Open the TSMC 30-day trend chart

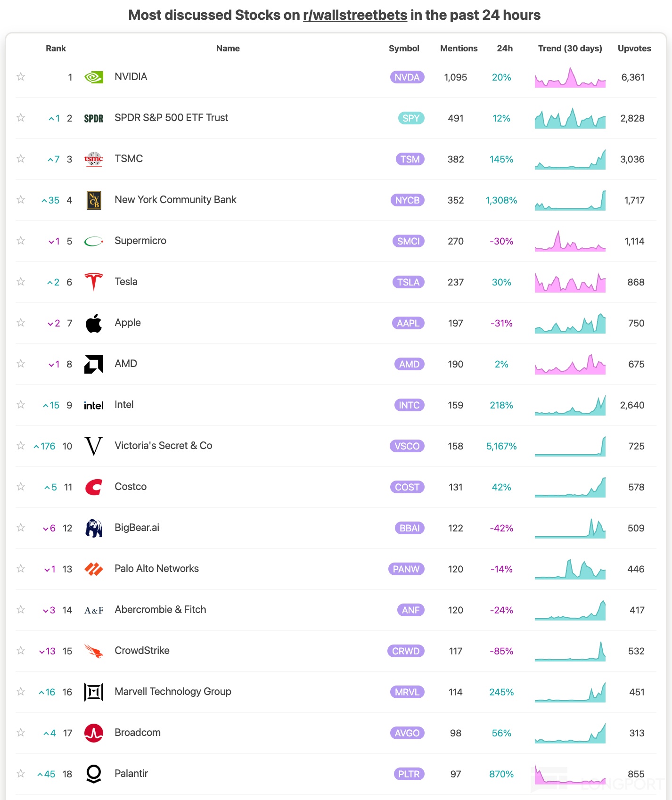570,159
